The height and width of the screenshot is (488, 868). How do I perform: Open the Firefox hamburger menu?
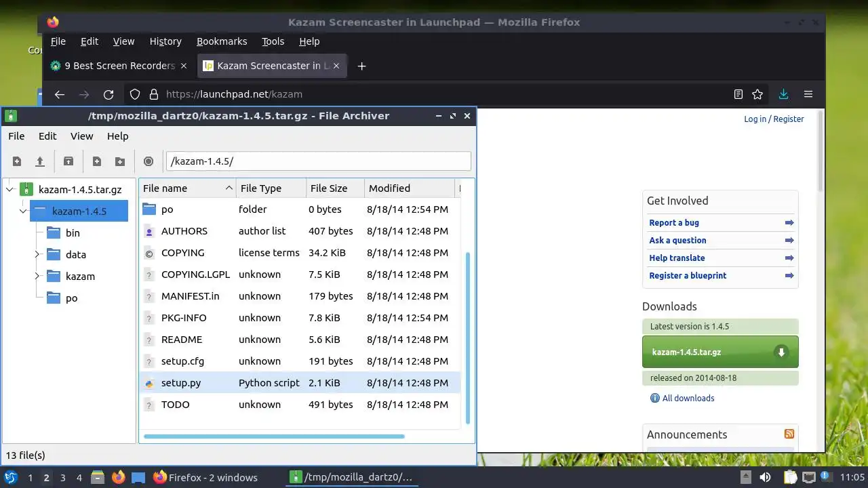point(808,94)
